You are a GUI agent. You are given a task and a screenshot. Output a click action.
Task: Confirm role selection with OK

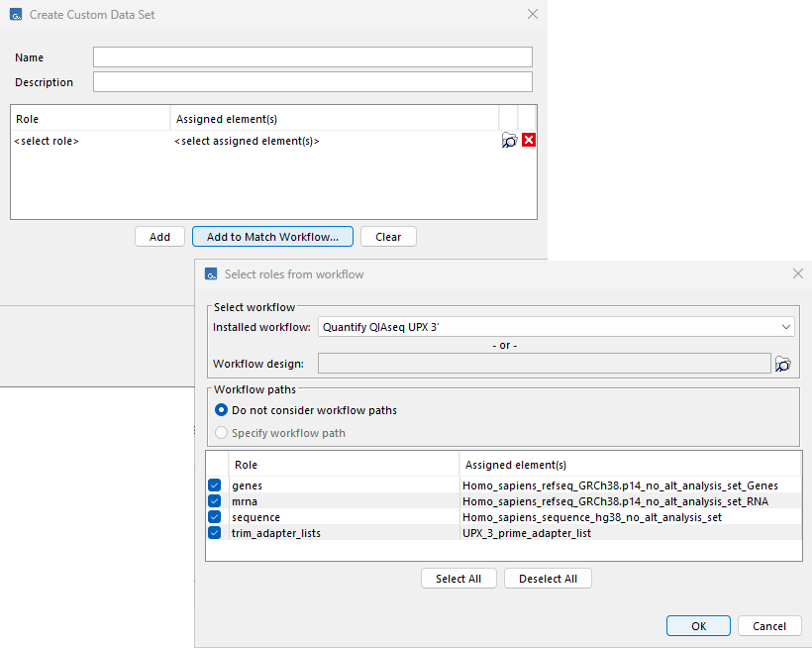coord(697,625)
